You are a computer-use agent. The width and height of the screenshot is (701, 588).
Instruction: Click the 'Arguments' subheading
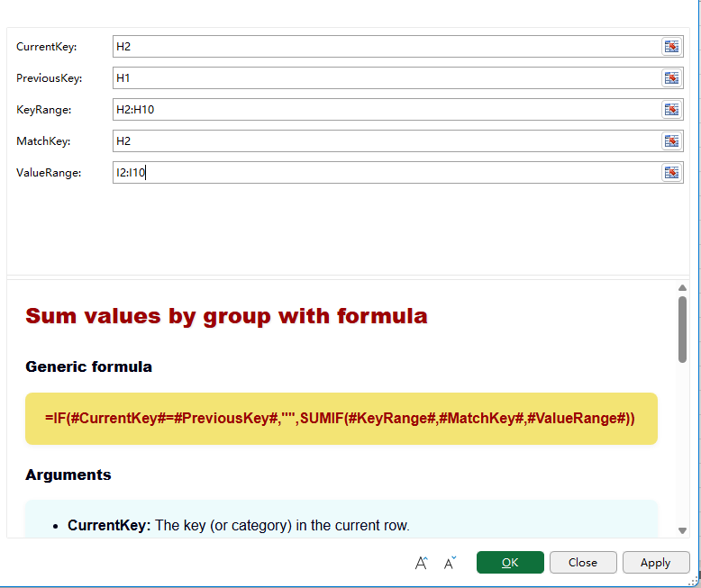[x=68, y=475]
